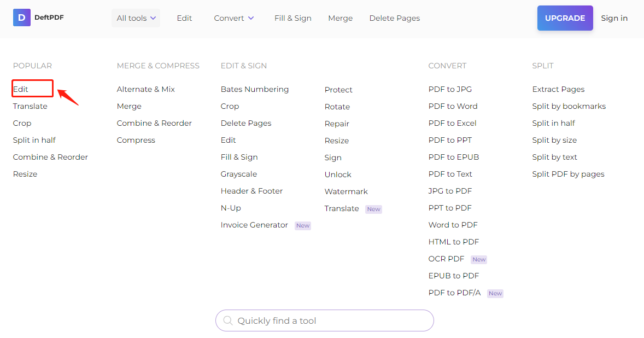Image resolution: width=644 pixels, height=338 pixels.
Task: Open the Watermark tool
Action: tap(346, 191)
